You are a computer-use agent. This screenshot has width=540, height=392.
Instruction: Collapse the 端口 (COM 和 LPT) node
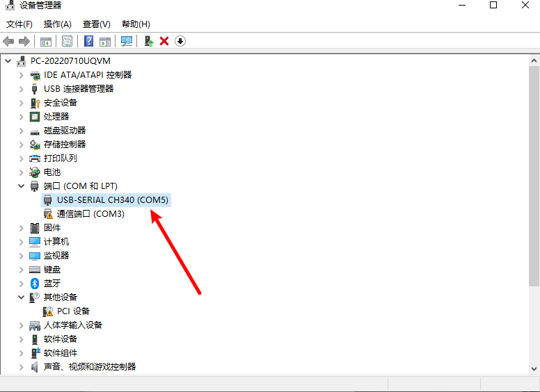pos(21,186)
